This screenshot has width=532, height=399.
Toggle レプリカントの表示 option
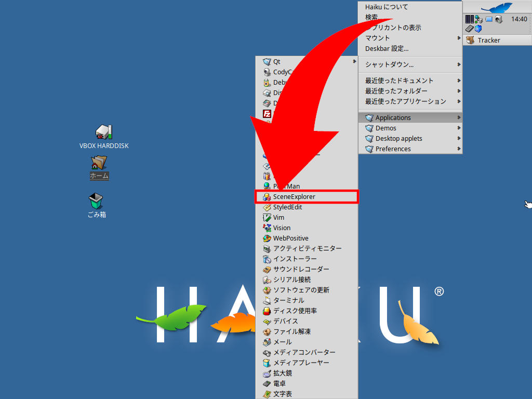[x=410, y=28]
